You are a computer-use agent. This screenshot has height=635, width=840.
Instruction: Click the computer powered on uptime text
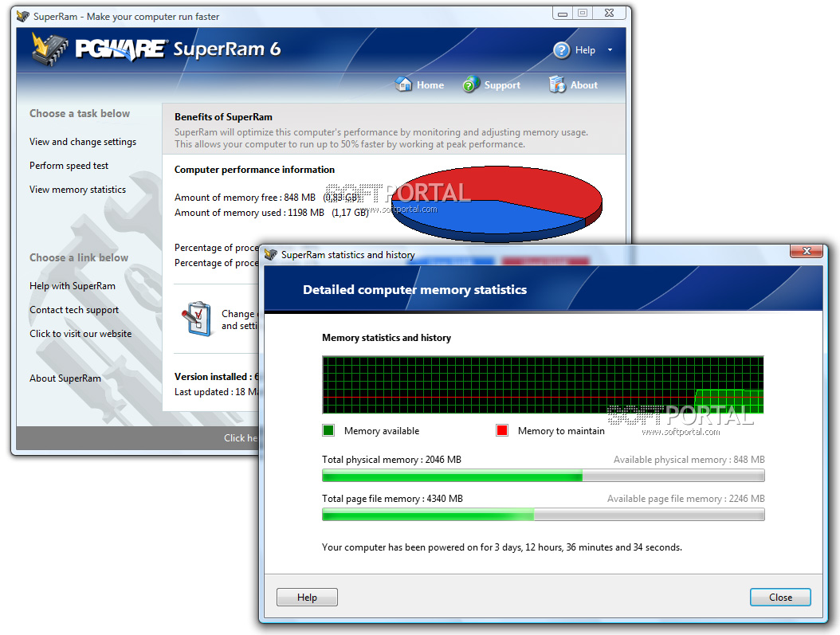point(502,547)
